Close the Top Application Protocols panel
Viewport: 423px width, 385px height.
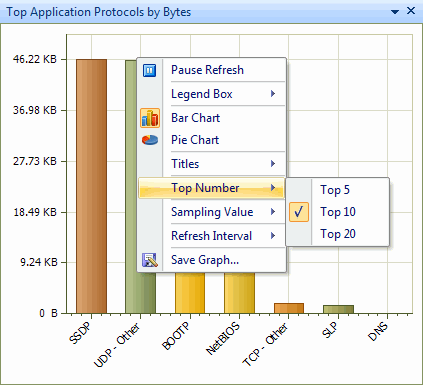click(x=411, y=11)
